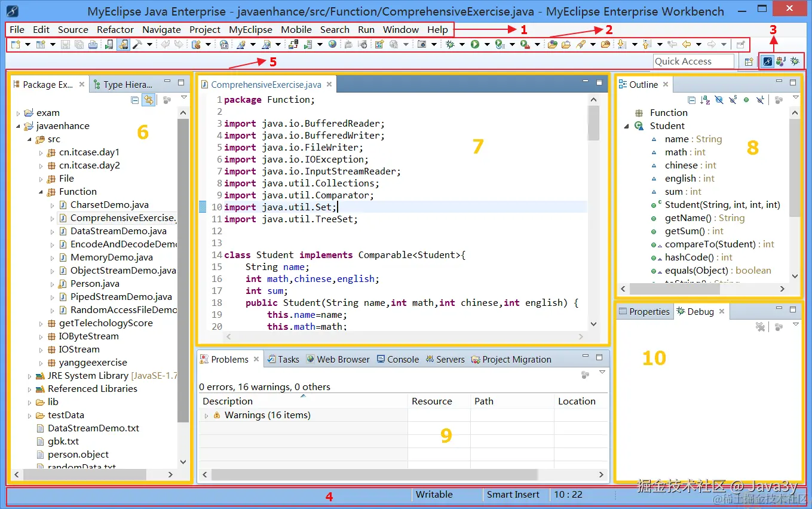Toggle alphabetical Sort in Outline view
Viewport: 812px width, 509px height.
(705, 100)
